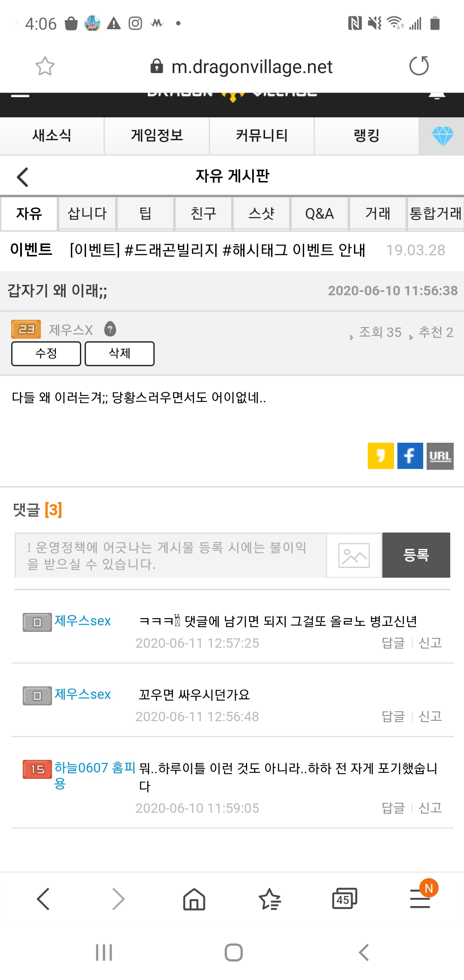464x980 pixels.
Task: Open browser home page icon
Action: (194, 899)
